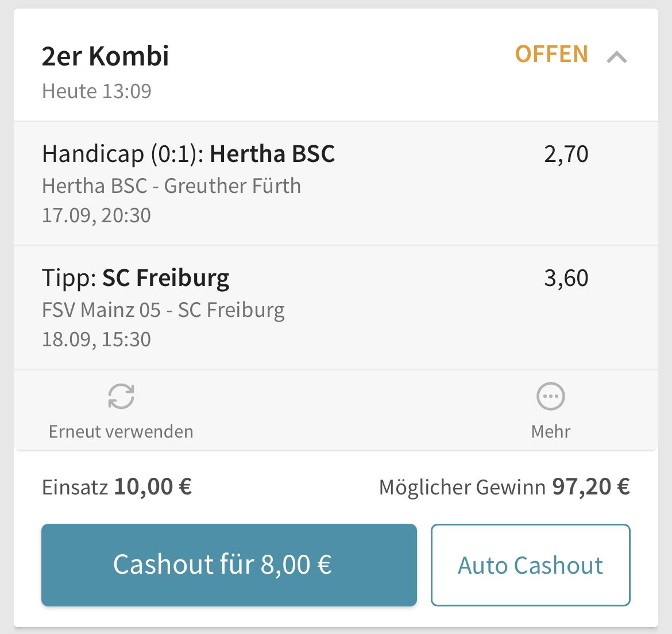Open Hertha BSC - Greuther Fürth match

pyautogui.click(x=171, y=186)
